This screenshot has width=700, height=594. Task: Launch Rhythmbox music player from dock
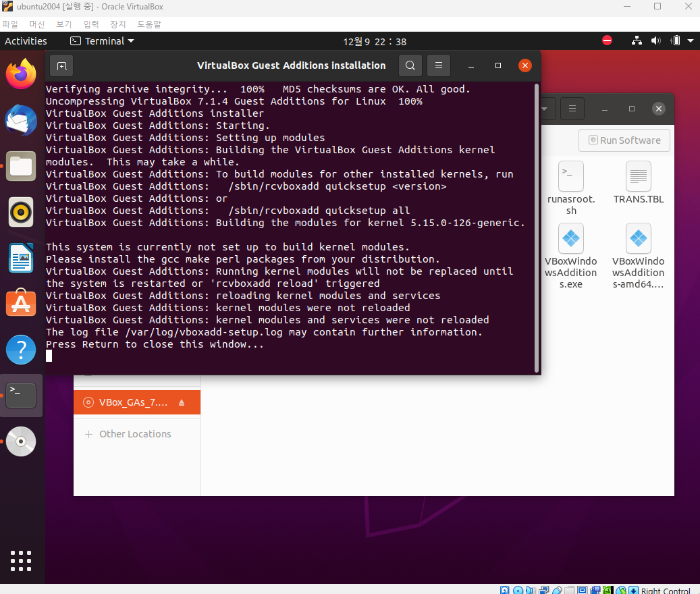21,212
